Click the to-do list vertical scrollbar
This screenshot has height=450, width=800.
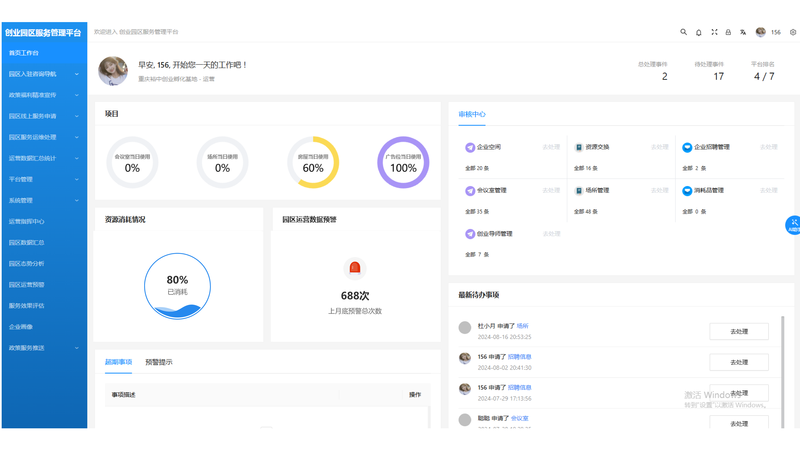click(x=783, y=372)
